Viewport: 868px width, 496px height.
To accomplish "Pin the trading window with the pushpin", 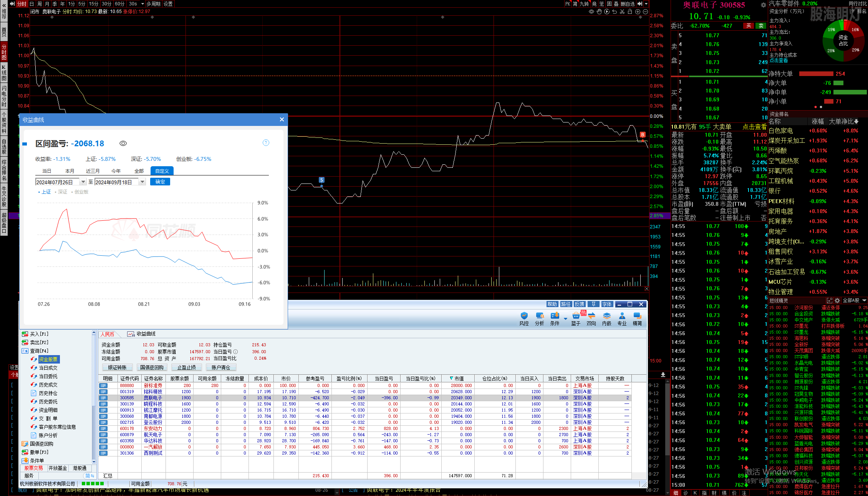I will click(593, 304).
